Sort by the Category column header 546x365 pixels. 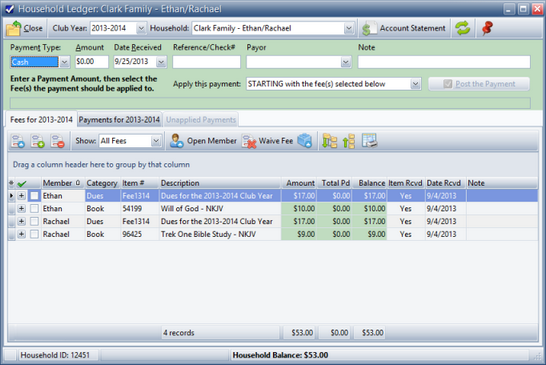point(102,183)
